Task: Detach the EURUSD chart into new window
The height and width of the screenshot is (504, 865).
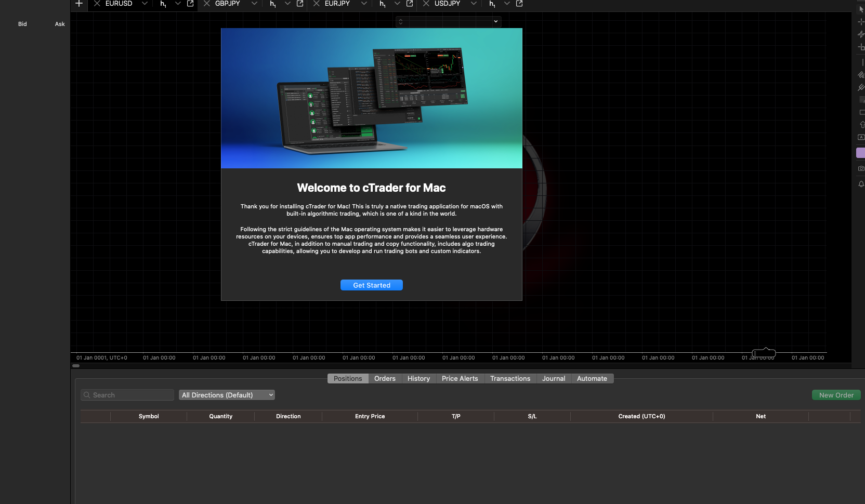Action: coord(190,4)
